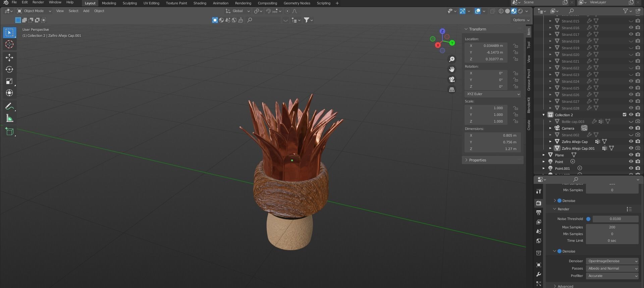Click the Noise Threshold value field
Image resolution: width=644 pixels, height=288 pixels.
click(x=615, y=219)
